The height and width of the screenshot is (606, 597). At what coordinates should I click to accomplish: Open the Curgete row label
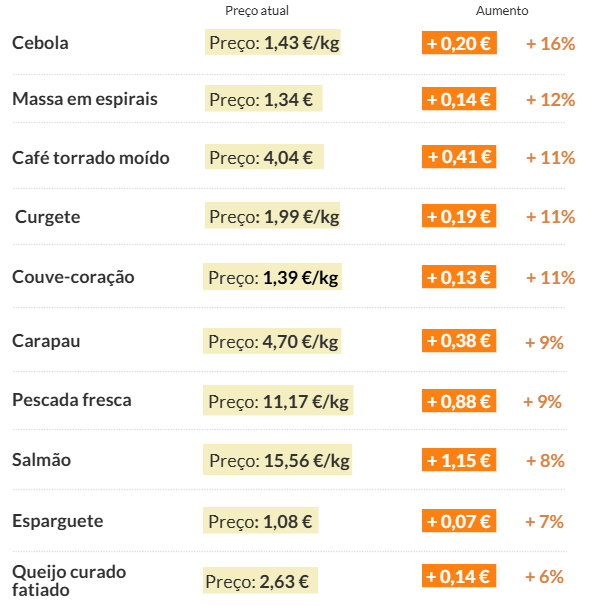pyautogui.click(x=48, y=217)
